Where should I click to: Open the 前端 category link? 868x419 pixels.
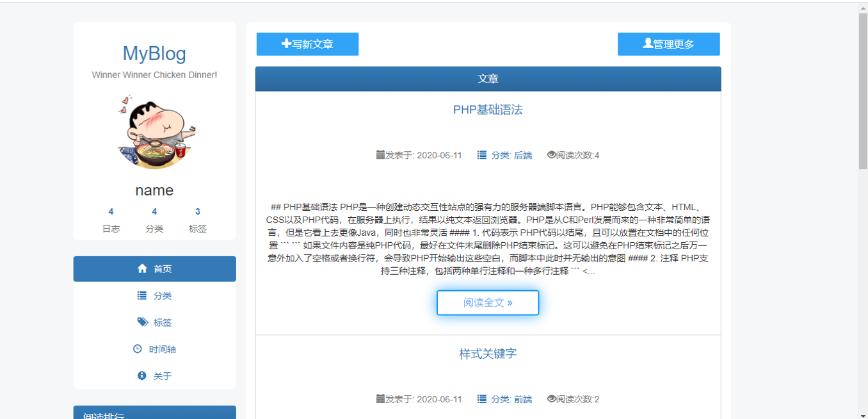coord(523,399)
